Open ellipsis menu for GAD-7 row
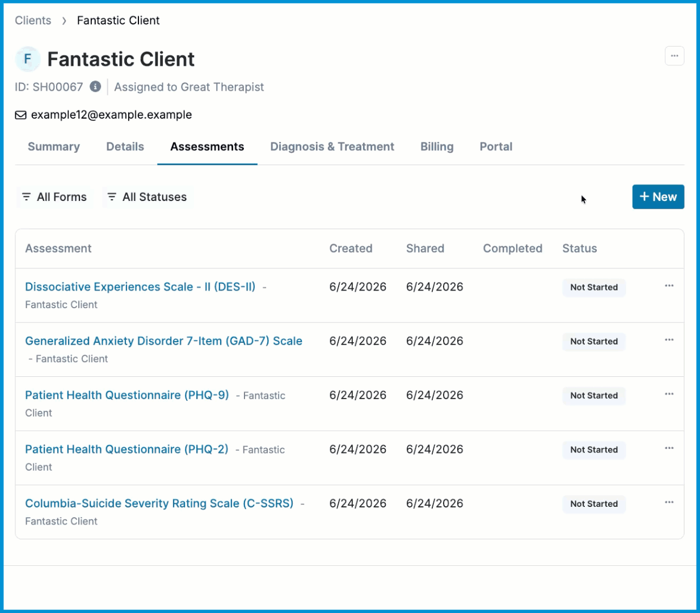Image resolution: width=700 pixels, height=613 pixels. click(669, 339)
